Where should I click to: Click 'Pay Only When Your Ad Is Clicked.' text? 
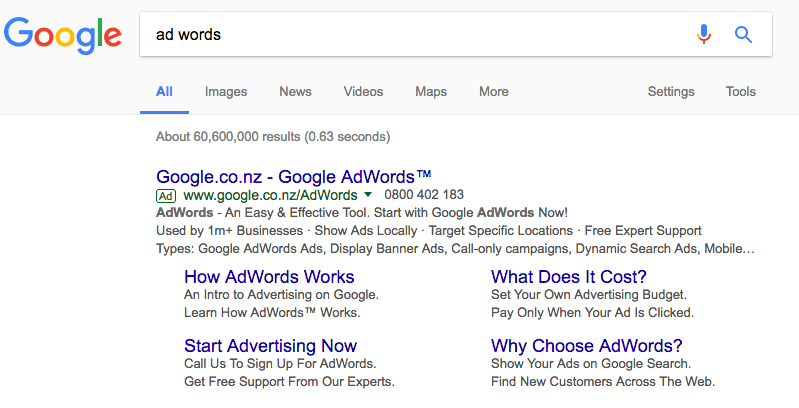pos(593,312)
